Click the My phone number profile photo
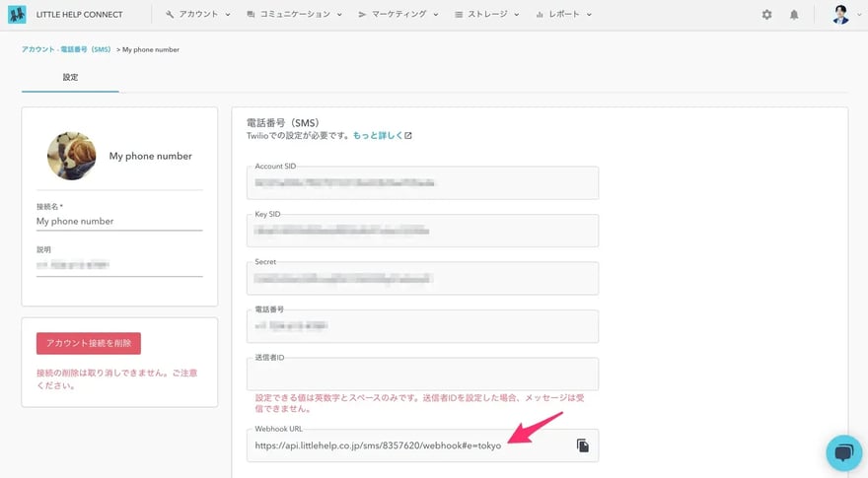Screen dimensions: 868x478 [72, 156]
